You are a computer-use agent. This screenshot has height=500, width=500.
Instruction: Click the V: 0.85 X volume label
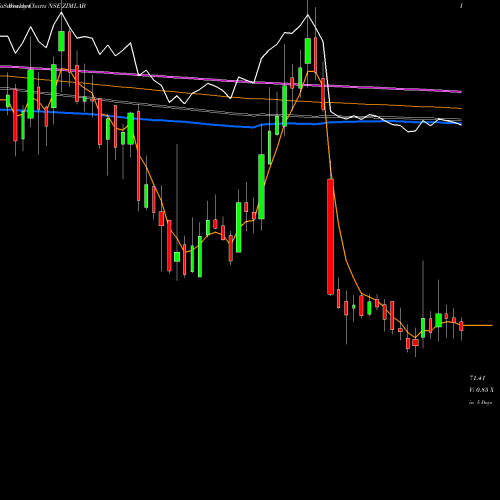482,390
